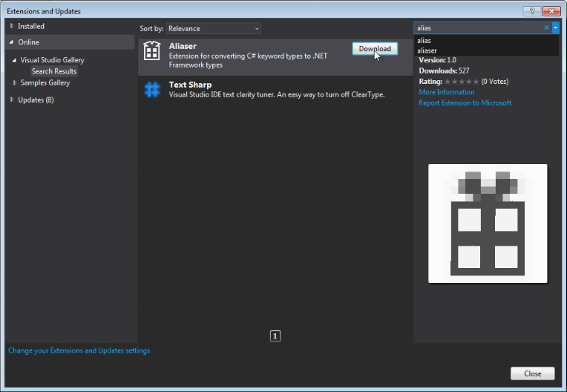
Task: Open the Updates (8) section
Action: tap(36, 99)
